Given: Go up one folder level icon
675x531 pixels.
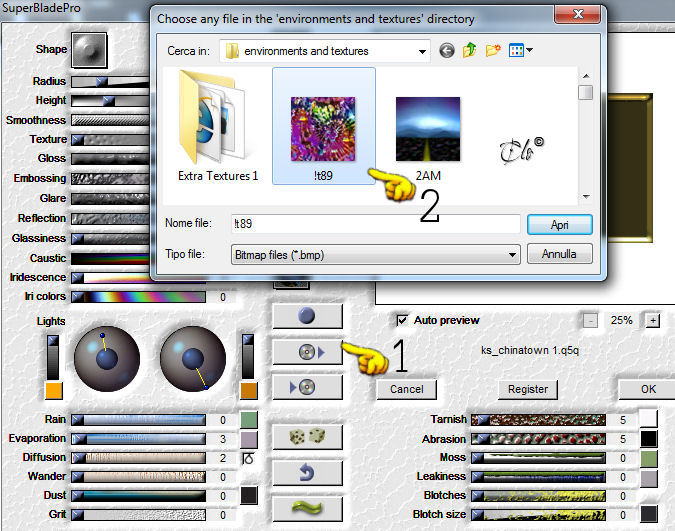Looking at the screenshot, I should click(469, 50).
